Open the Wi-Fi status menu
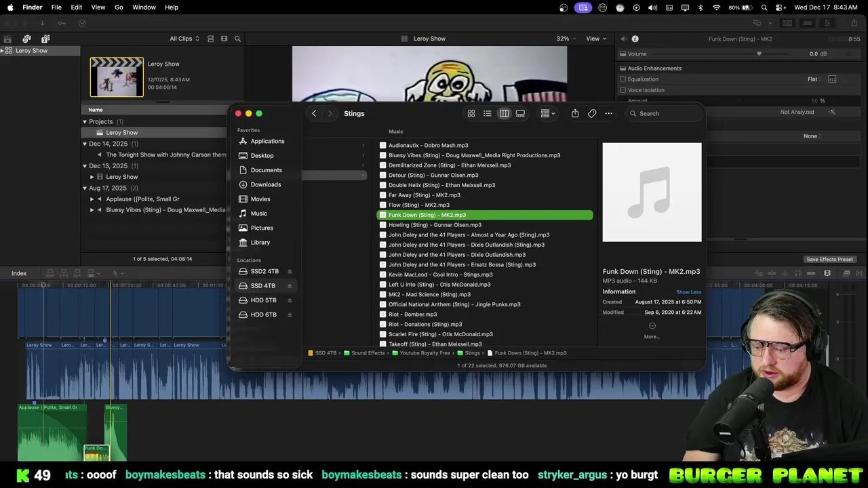Screen dimensions: 868x488 pos(716,7)
